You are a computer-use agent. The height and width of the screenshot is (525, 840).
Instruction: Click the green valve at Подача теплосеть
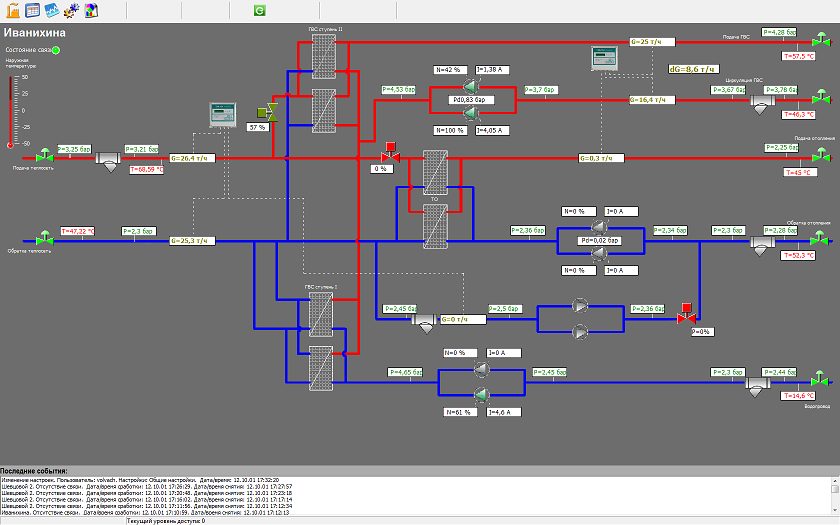click(44, 157)
